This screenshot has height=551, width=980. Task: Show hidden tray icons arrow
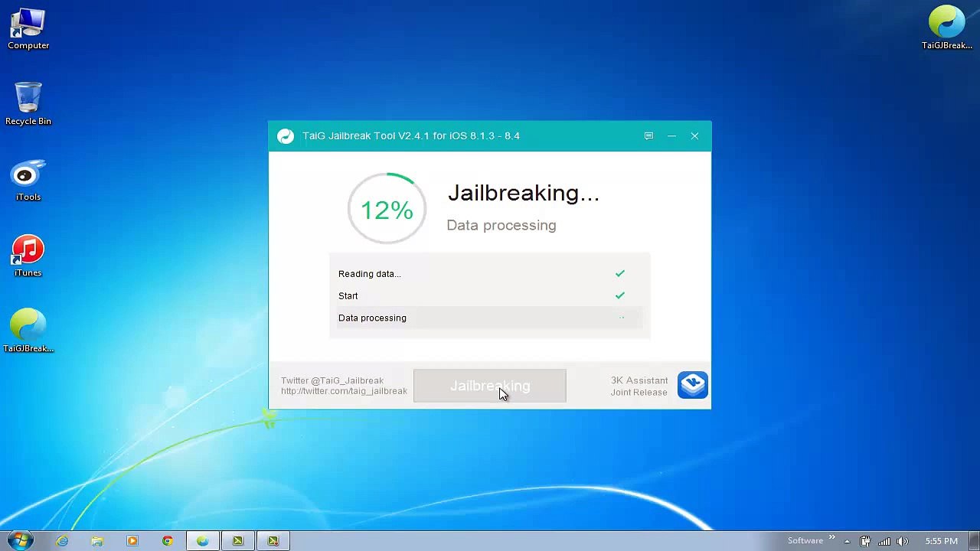click(x=847, y=542)
